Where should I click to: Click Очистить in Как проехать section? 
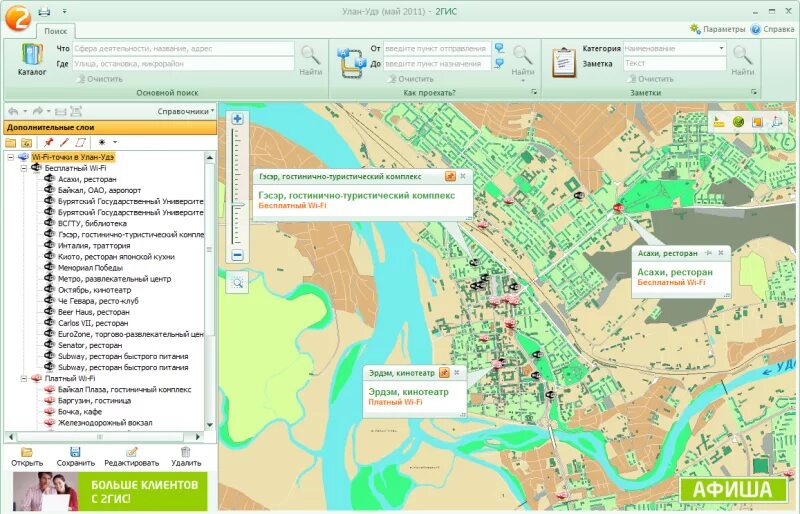click(411, 79)
